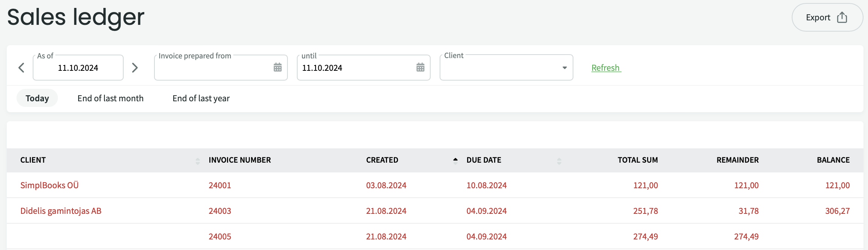The image size is (868, 250).
Task: Select the Today preset
Action: [37, 98]
